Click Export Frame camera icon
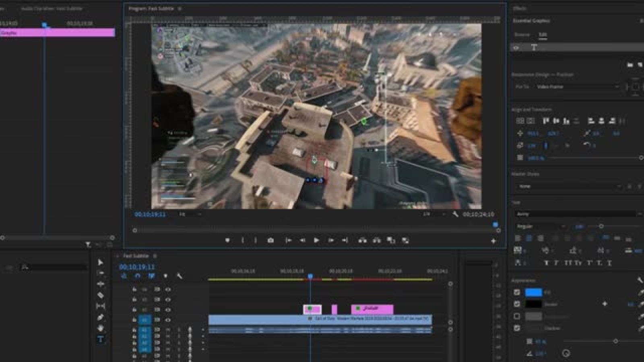 [270, 241]
